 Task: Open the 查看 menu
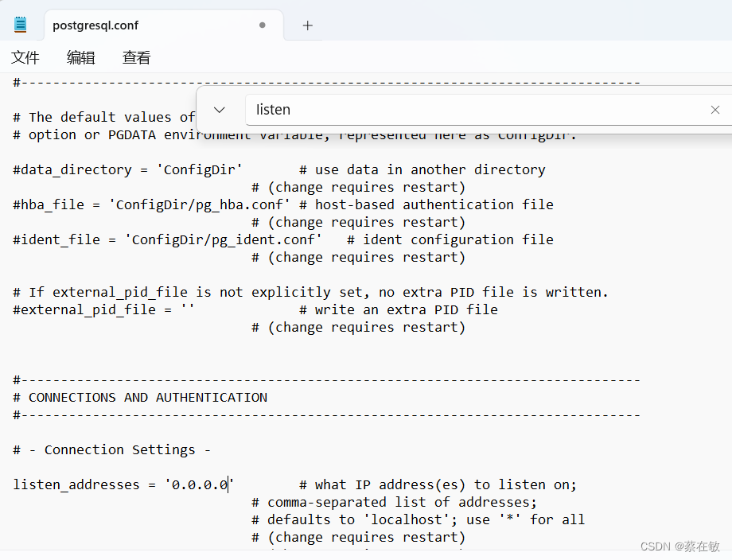[x=136, y=57]
